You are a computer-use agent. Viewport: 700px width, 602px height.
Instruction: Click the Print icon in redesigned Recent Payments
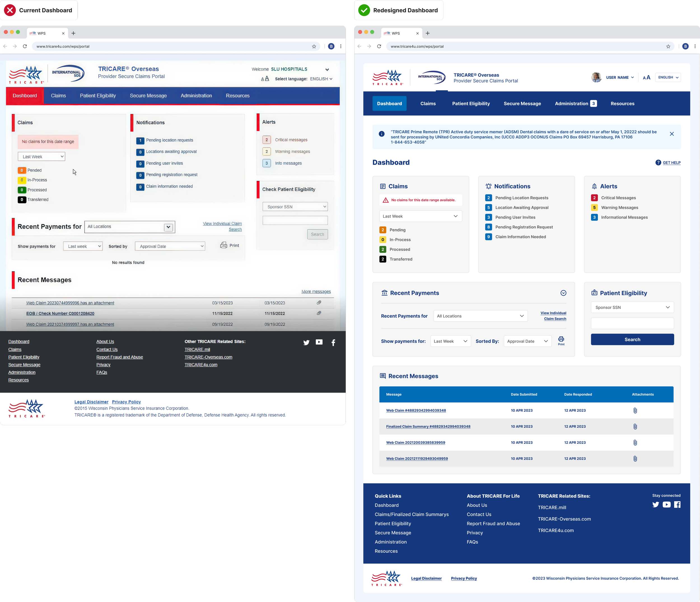tap(561, 340)
